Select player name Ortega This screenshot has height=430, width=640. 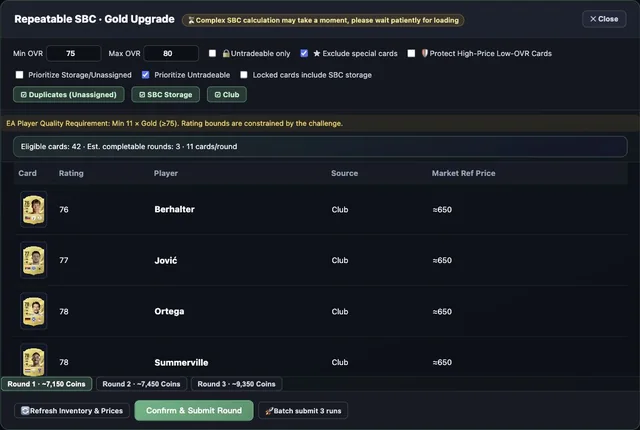169,311
